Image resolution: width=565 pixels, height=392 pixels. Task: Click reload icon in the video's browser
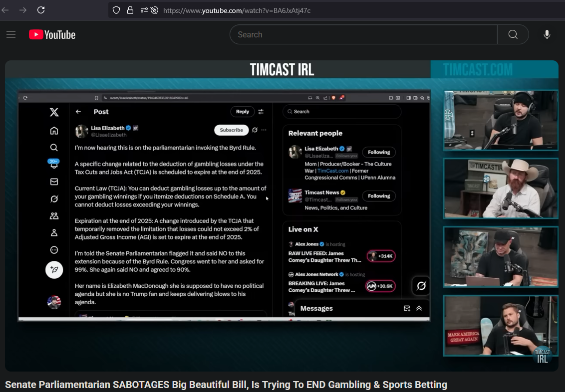[25, 98]
